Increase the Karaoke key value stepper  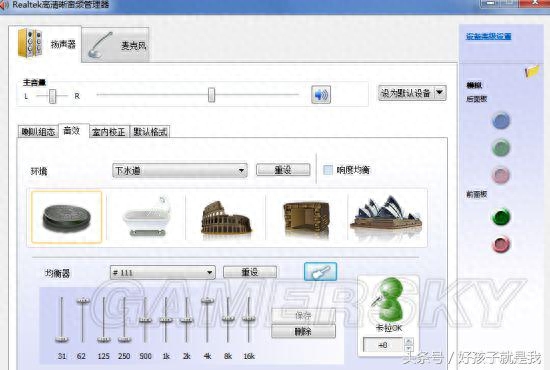coord(409,341)
